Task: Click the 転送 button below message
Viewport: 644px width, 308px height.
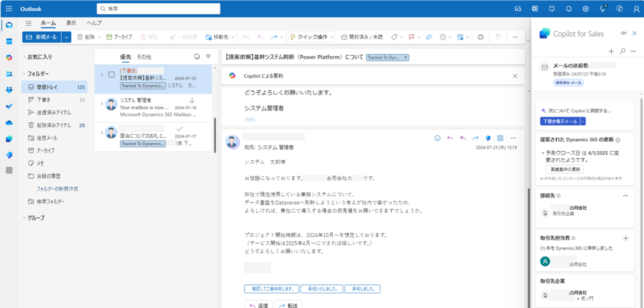Action: [x=288, y=305]
